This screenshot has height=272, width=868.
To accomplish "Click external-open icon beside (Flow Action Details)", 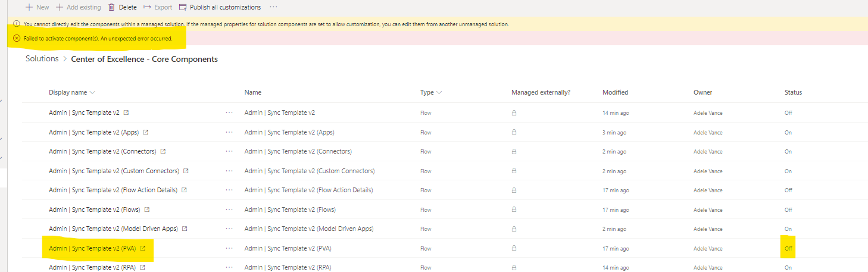I will point(184,190).
